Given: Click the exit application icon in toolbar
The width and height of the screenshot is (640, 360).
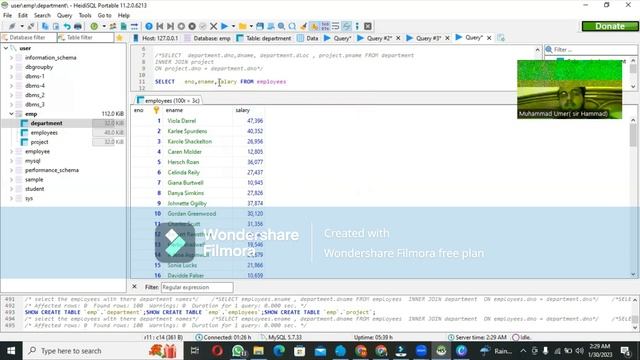Looking at the screenshot, I should [x=368, y=26].
